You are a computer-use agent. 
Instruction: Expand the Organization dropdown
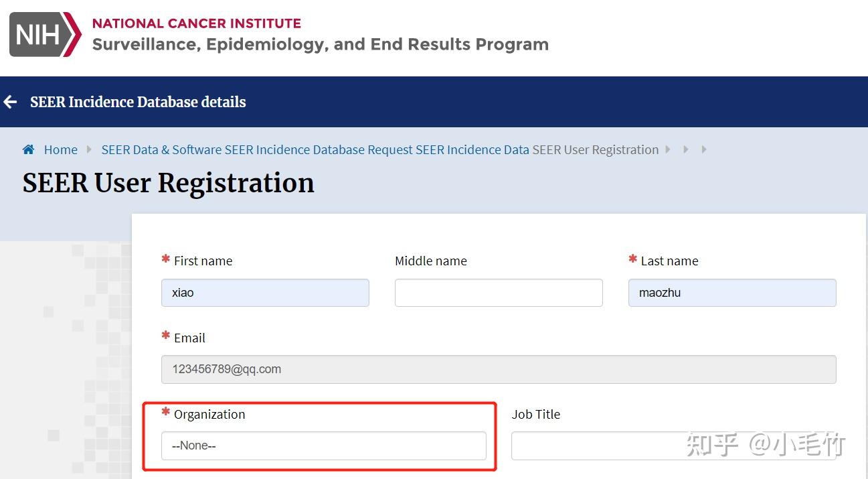pos(323,446)
